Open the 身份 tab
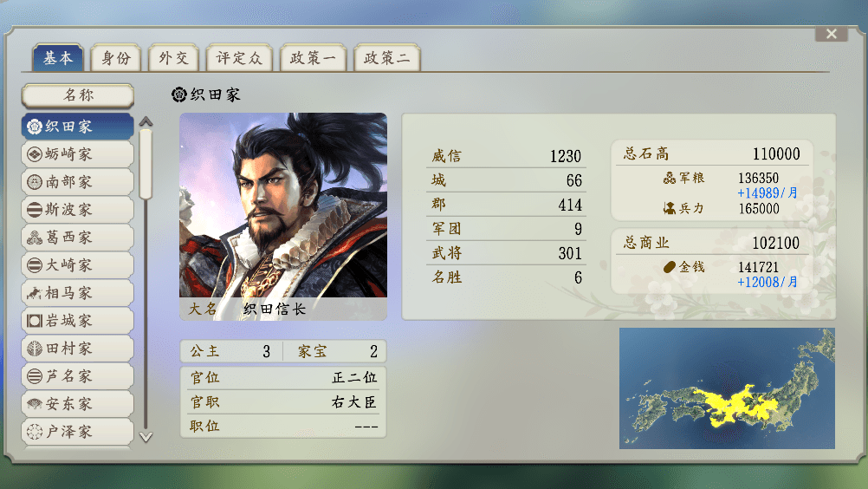 (116, 57)
